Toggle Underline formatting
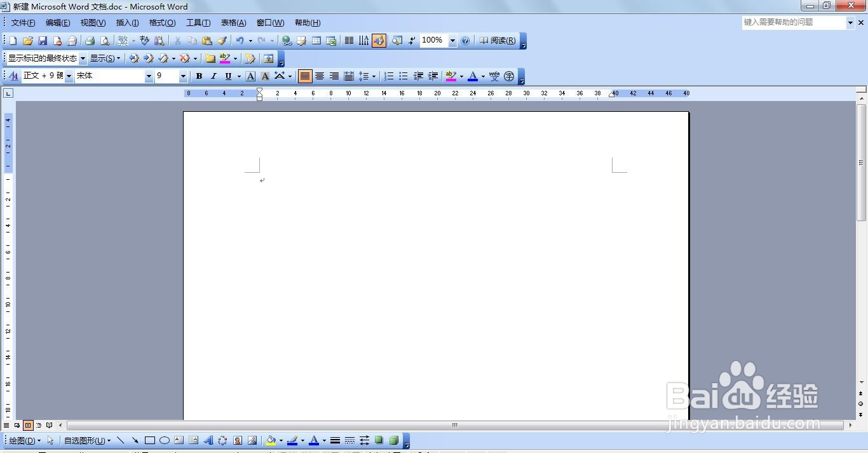Viewport: 868px width, 453px height. [228, 76]
